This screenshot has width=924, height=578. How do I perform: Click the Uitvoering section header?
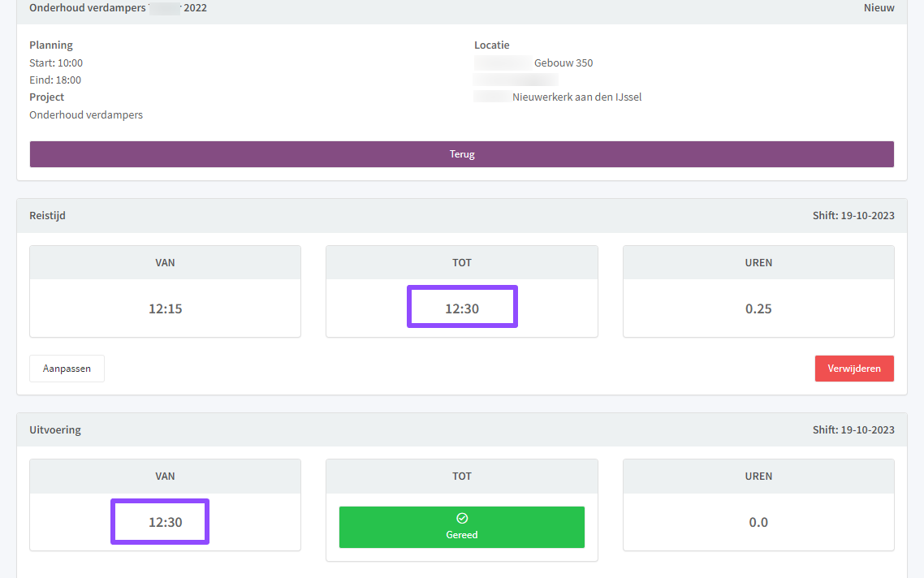point(55,429)
